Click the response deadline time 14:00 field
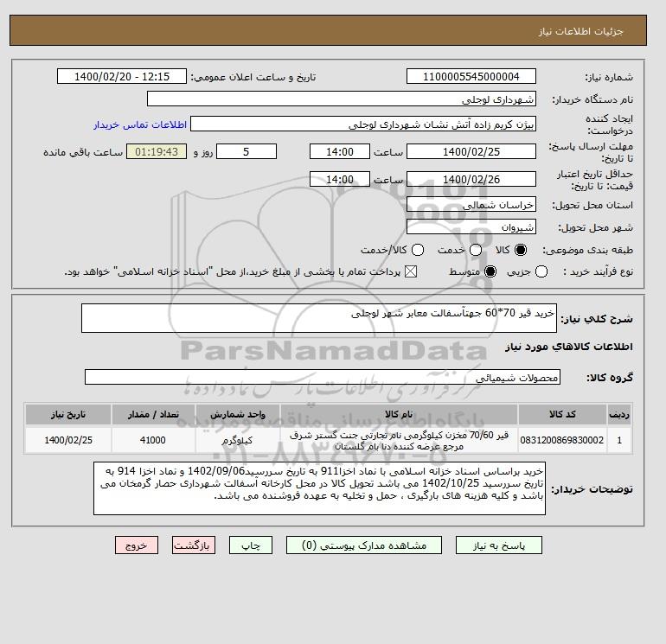 [340, 151]
